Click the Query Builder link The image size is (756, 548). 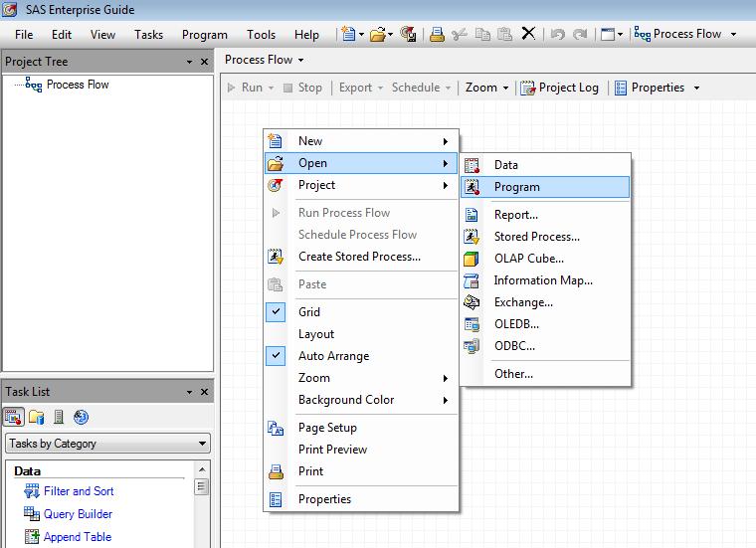pos(79,514)
